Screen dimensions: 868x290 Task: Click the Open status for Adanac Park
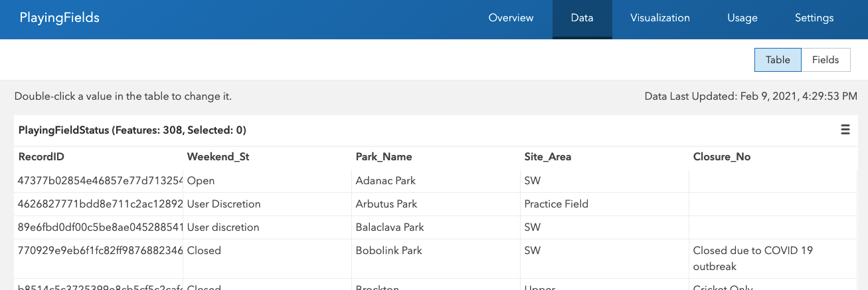pyautogui.click(x=268, y=181)
